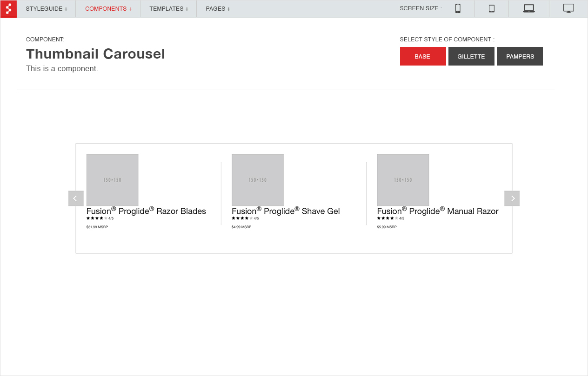Open the Proglide Shave Gel product link
This screenshot has width=588, height=376.
(286, 211)
